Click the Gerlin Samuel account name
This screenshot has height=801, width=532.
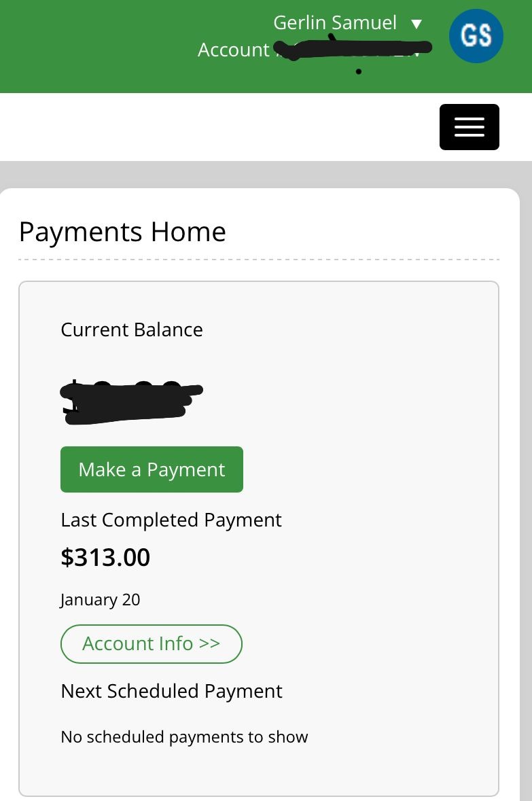pyautogui.click(x=334, y=23)
